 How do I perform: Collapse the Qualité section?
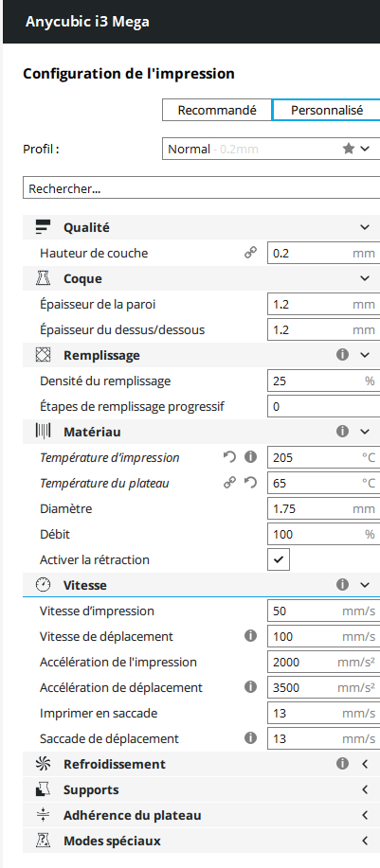point(201,227)
